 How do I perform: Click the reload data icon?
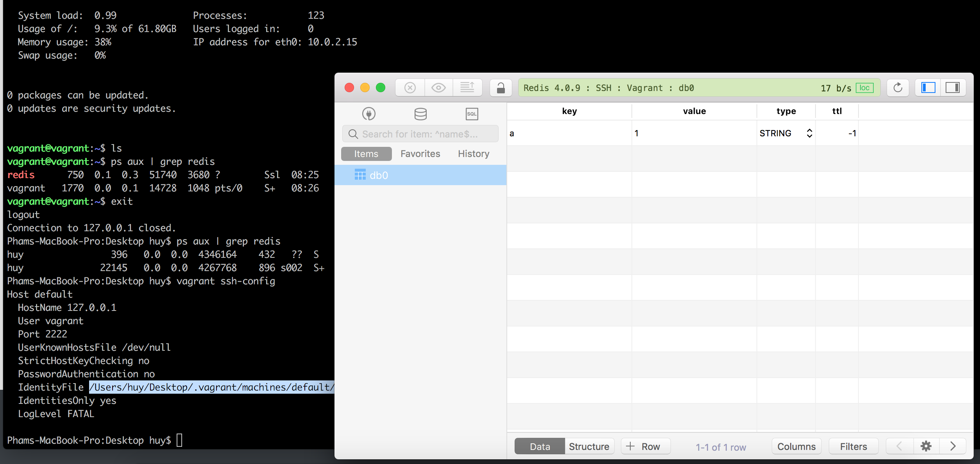click(x=898, y=87)
